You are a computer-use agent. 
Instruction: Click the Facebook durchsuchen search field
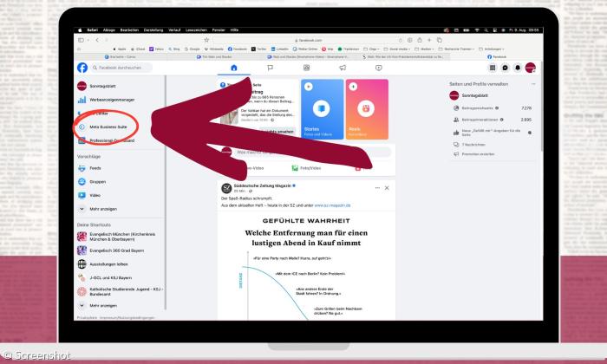(121, 68)
